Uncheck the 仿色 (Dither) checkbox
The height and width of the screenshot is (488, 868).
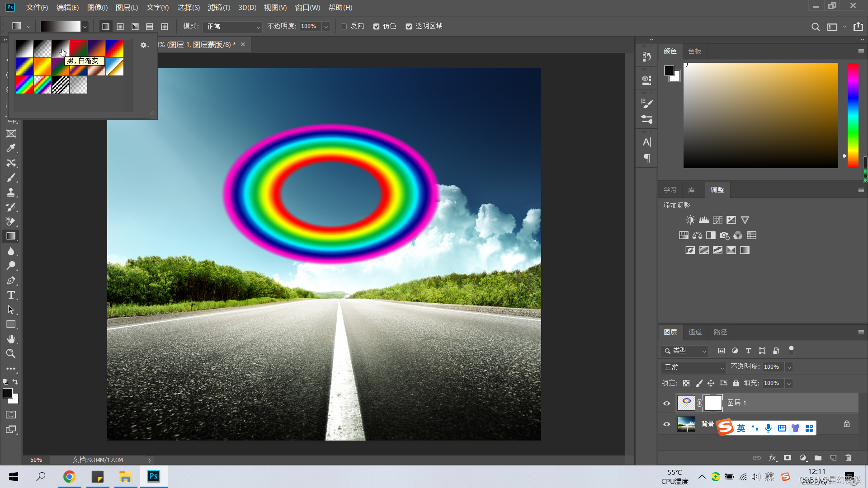pos(376,27)
